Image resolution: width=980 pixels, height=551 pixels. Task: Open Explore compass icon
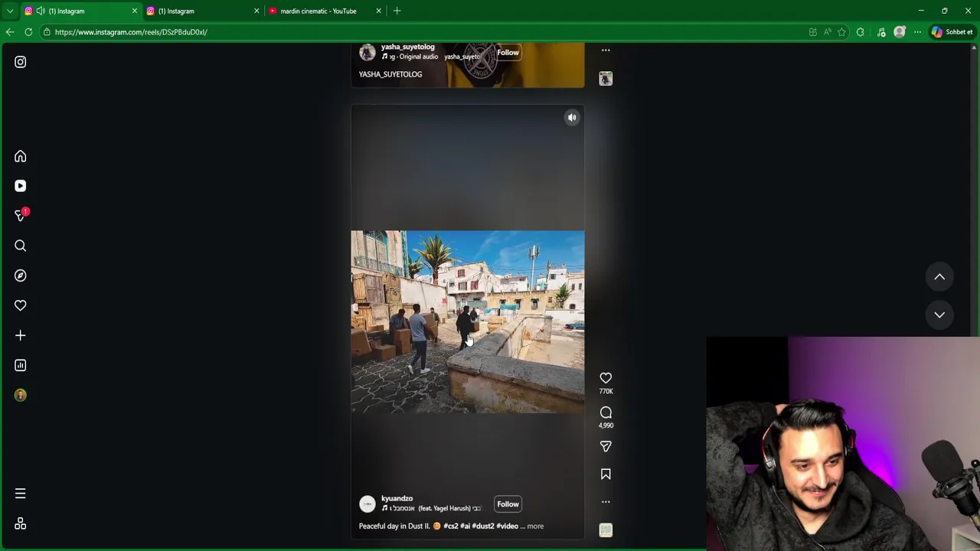(21, 275)
